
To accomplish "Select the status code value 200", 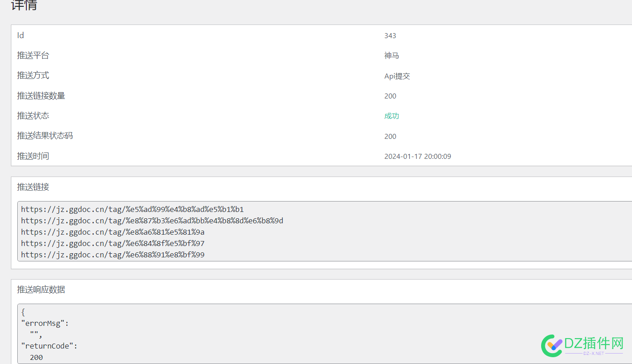I will (390, 137).
